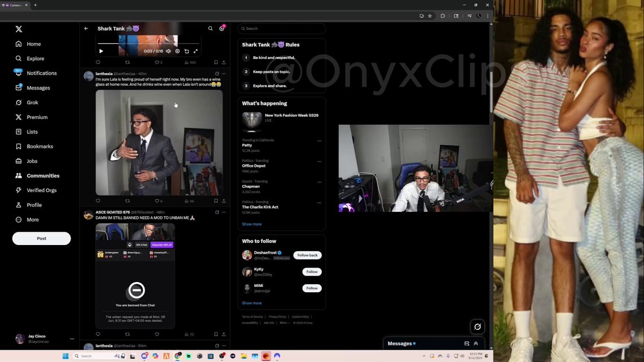This screenshot has height=362, width=644.
Task: Open Terms of Service link
Action: pyautogui.click(x=252, y=317)
